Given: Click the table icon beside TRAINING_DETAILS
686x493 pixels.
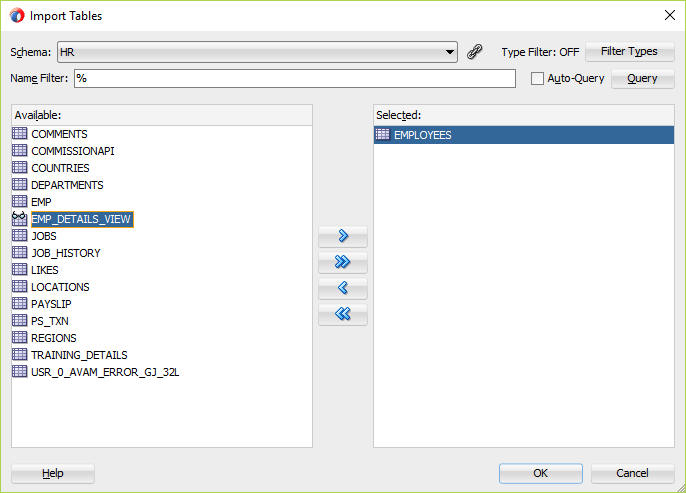Looking at the screenshot, I should [19, 354].
